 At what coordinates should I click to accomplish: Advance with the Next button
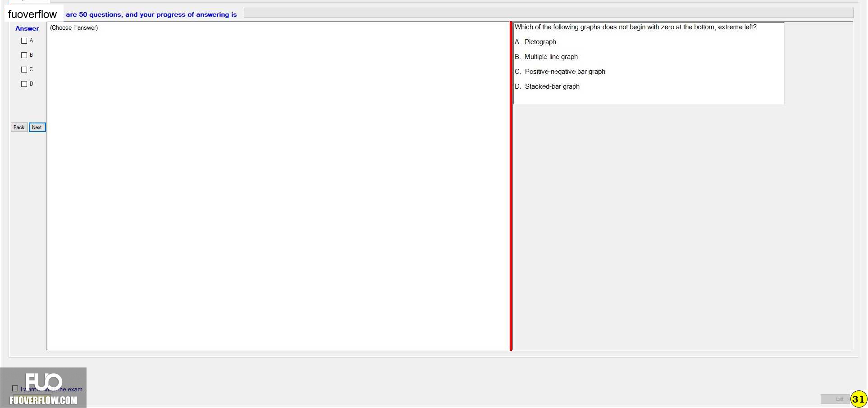pyautogui.click(x=37, y=127)
